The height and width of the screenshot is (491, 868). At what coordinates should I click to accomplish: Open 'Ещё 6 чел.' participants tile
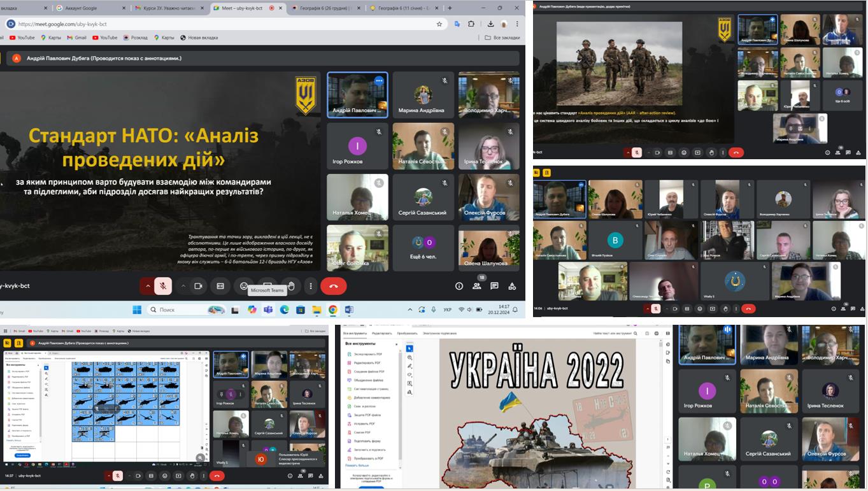click(x=423, y=248)
